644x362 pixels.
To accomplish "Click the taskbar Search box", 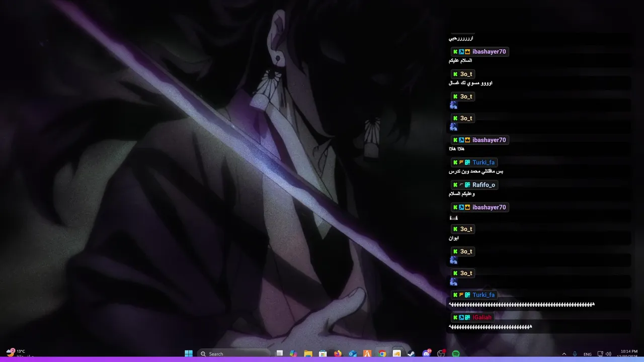I will click(233, 353).
